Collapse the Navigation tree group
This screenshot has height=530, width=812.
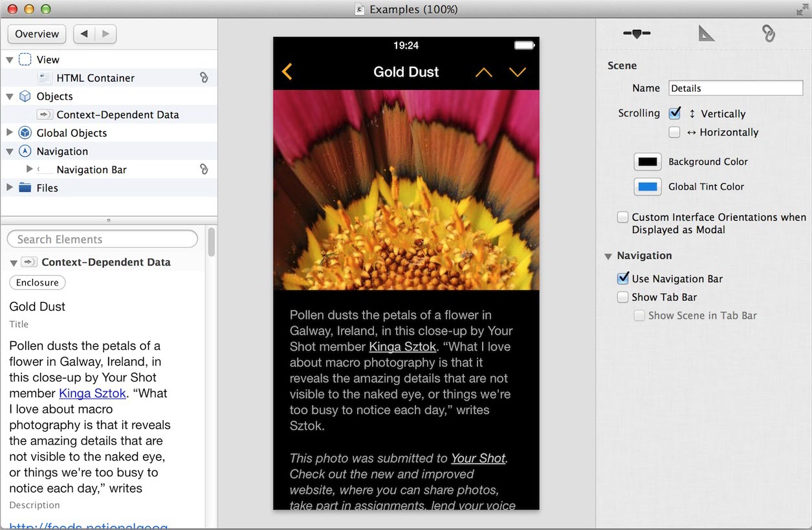(10, 151)
